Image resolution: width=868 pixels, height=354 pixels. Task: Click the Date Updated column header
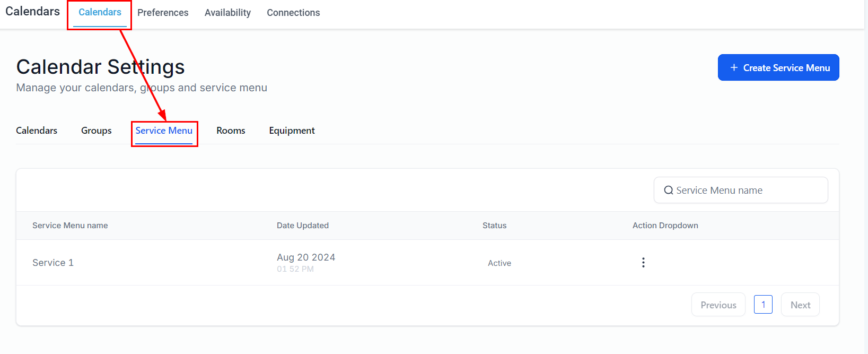click(303, 226)
